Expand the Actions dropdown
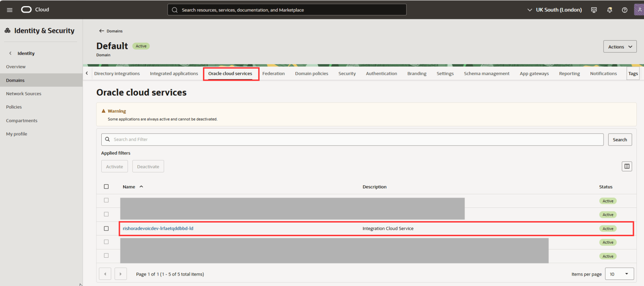The width and height of the screenshot is (644, 286). (x=620, y=47)
